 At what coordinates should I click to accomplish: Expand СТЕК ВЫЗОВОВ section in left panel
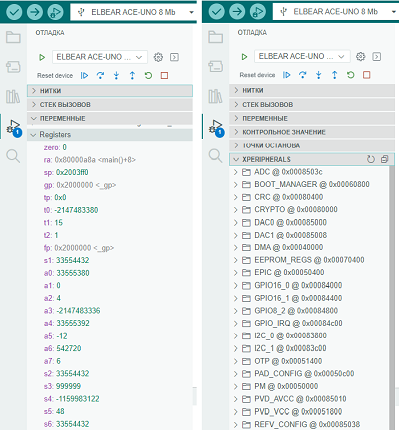110,105
